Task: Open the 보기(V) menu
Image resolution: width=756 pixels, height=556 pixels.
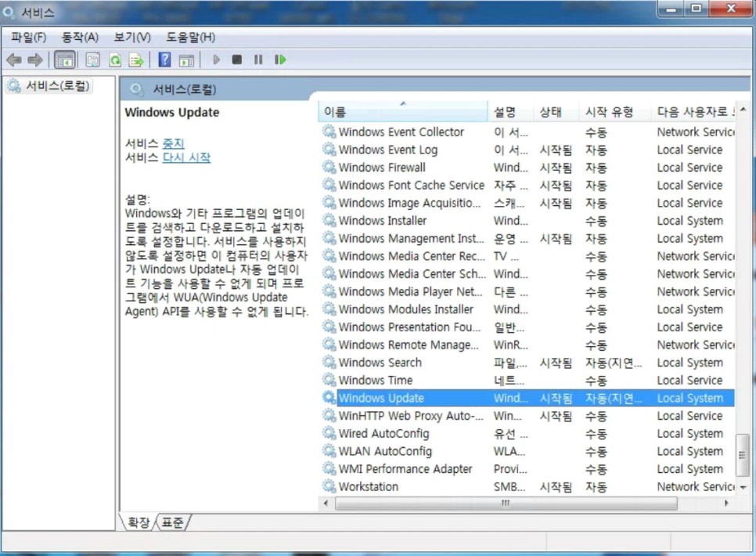Action: (132, 37)
